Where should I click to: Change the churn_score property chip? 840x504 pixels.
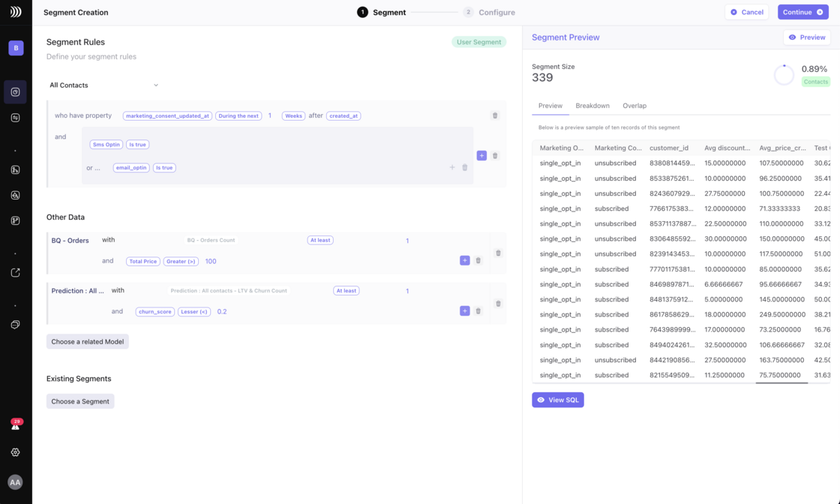click(154, 312)
